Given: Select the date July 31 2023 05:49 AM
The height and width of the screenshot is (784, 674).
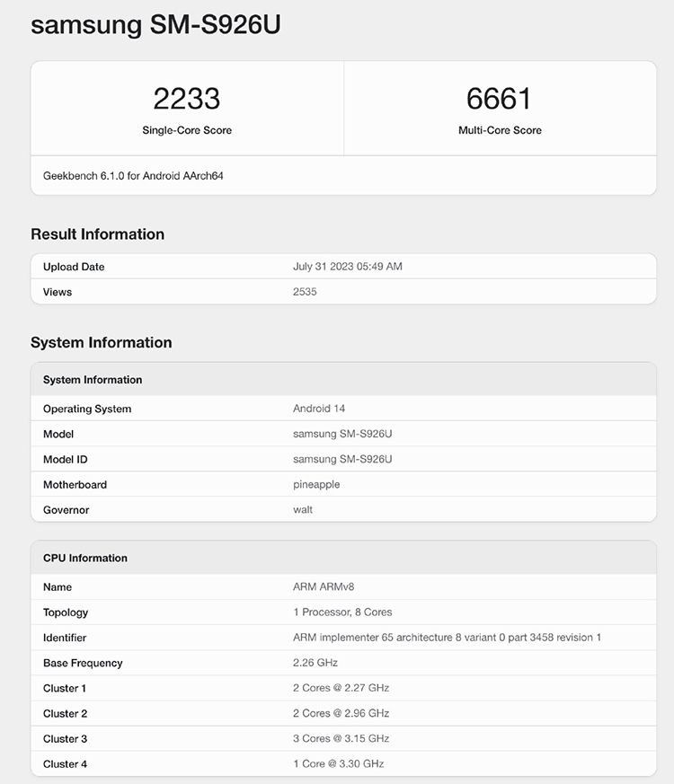Looking at the screenshot, I should [347, 267].
